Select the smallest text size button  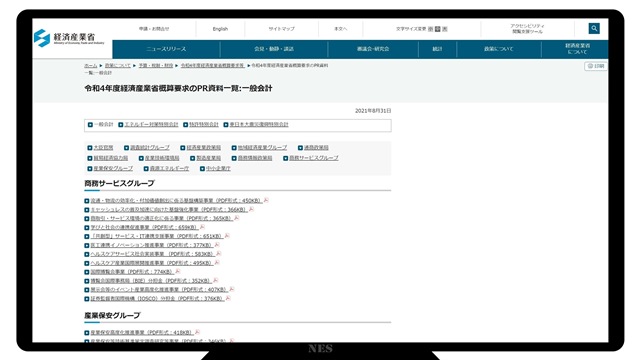click(x=431, y=29)
